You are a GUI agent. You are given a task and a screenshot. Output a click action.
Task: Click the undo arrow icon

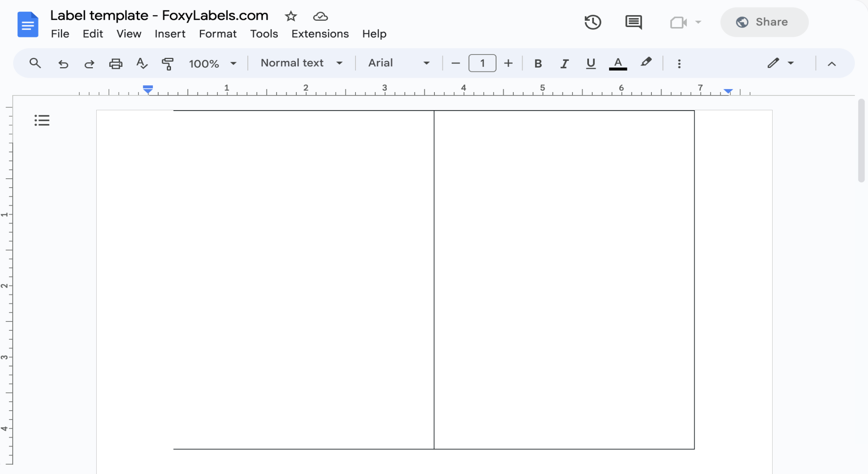tap(63, 64)
